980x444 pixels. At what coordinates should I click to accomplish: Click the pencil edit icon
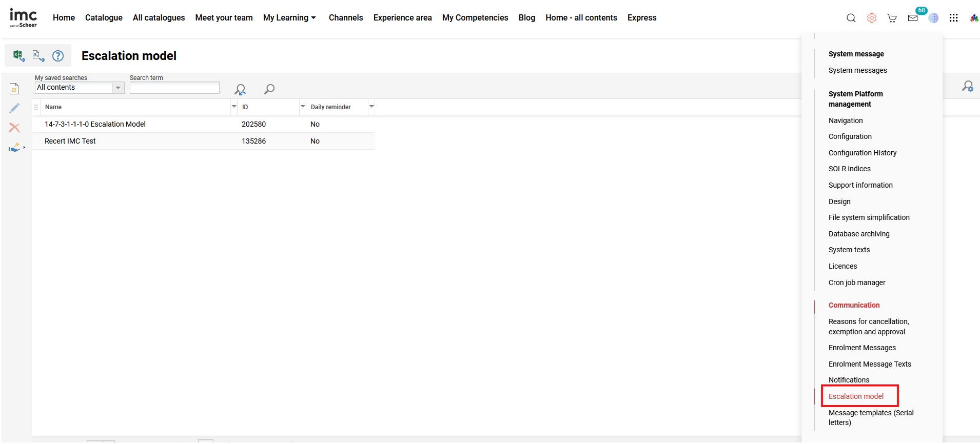tap(14, 108)
